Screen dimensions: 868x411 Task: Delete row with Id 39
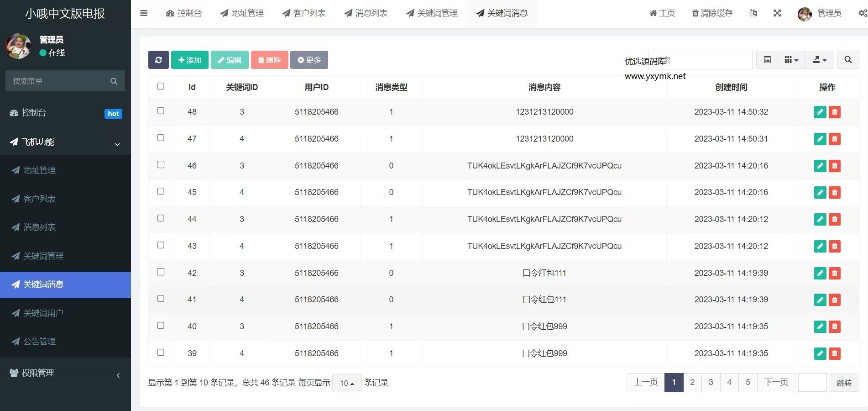pyautogui.click(x=835, y=353)
